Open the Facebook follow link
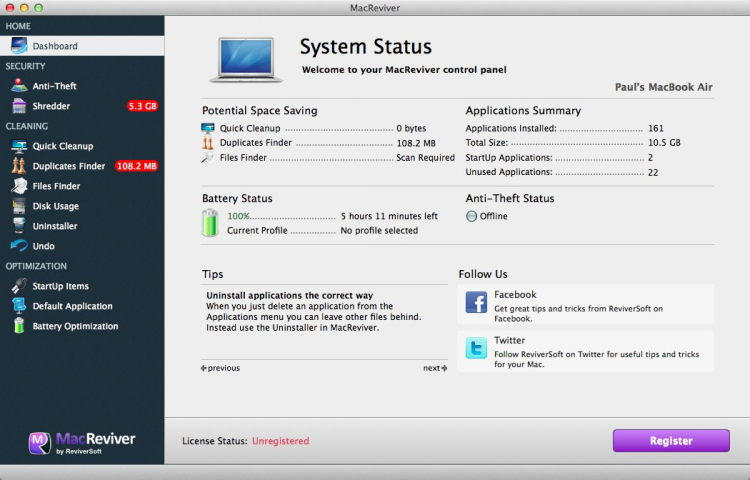Image resolution: width=750 pixels, height=480 pixels. [x=585, y=305]
